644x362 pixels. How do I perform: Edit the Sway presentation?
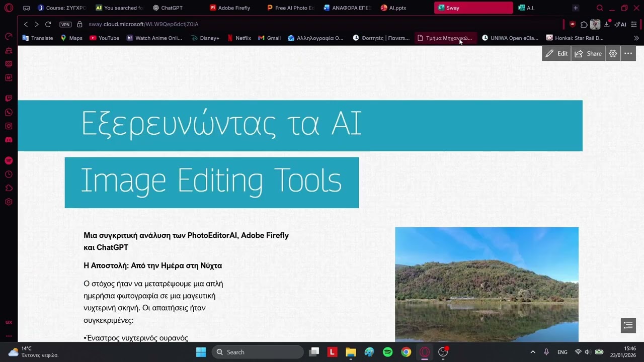point(556,54)
